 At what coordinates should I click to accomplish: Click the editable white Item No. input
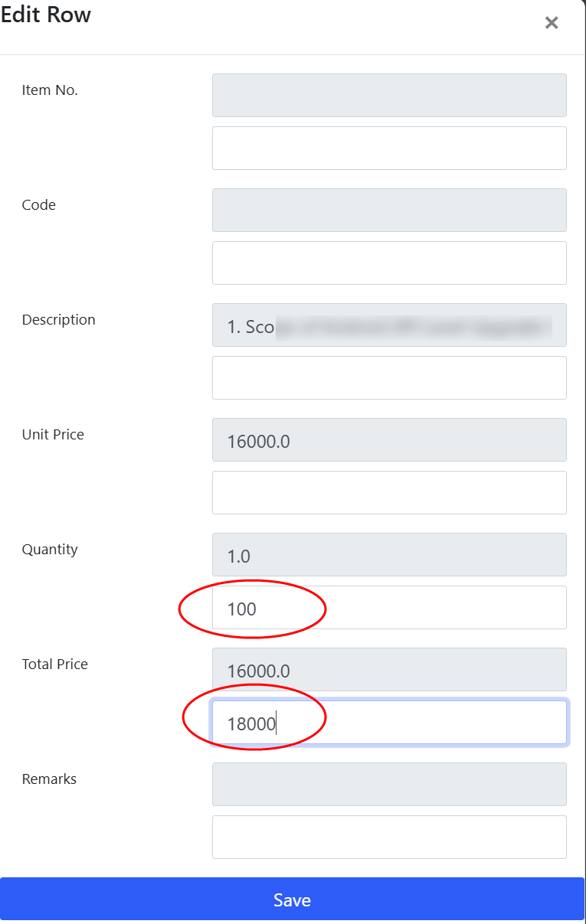[x=389, y=148]
